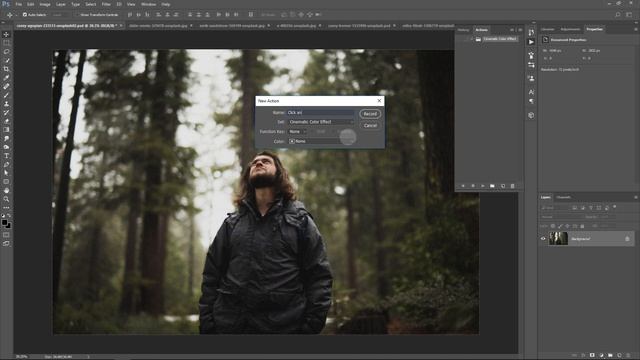Click the new adjustment layer icon in Layers panel
640x360 pixels.
(601, 356)
